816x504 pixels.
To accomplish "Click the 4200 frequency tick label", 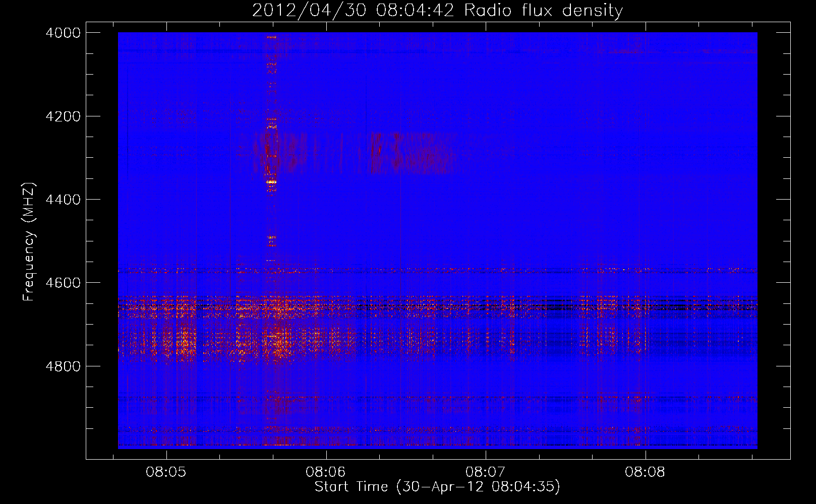I will [63, 116].
